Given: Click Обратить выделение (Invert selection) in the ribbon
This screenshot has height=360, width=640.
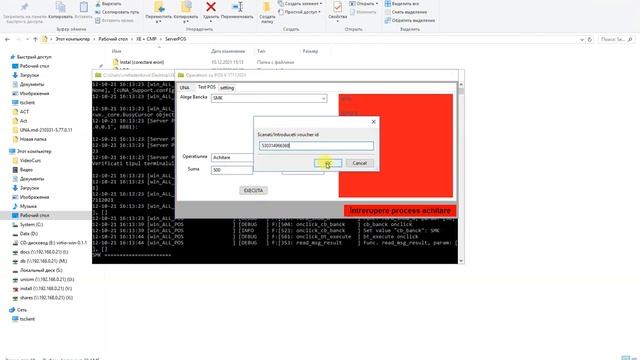Looking at the screenshot, I should (410, 20).
